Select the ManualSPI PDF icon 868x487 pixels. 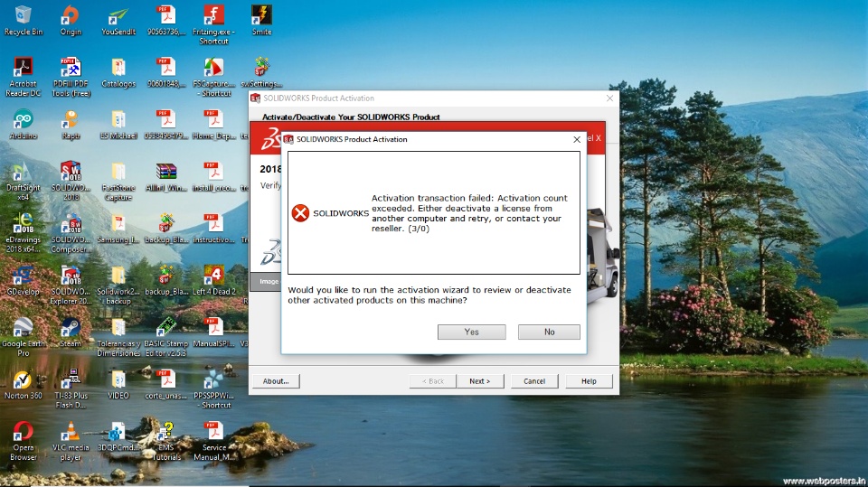(213, 332)
